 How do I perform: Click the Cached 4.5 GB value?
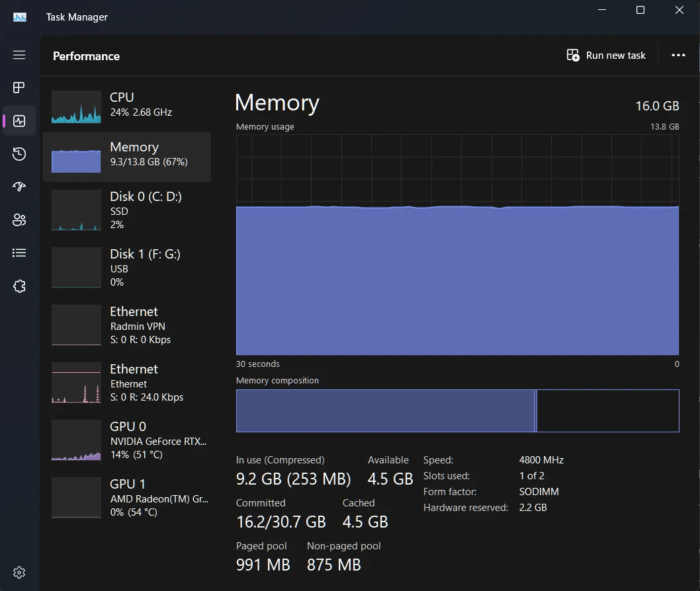pyautogui.click(x=365, y=522)
